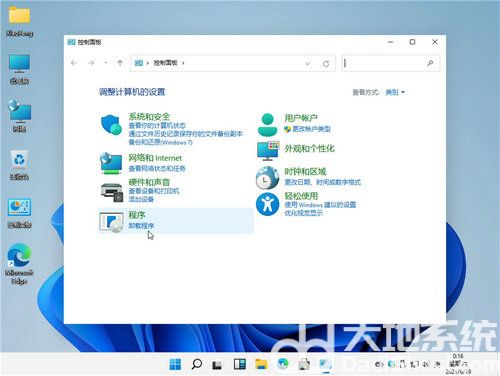
Task: Open Change date, time, or number formats link
Action: click(x=322, y=182)
